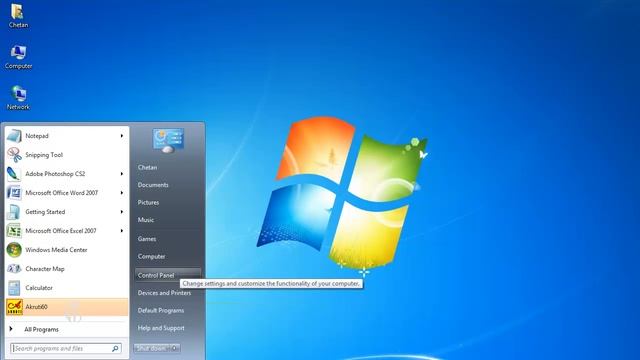Open Default Programs

[x=161, y=311]
